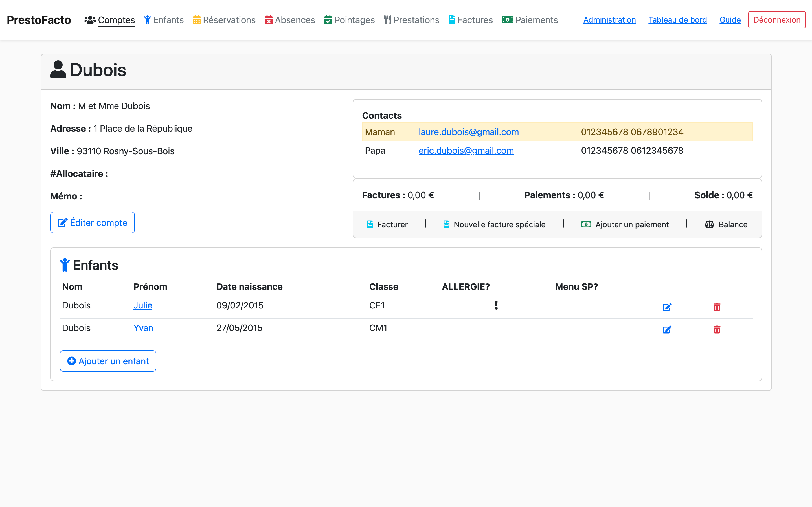Click the Déconnexion button
The image size is (812, 507).
click(776, 20)
